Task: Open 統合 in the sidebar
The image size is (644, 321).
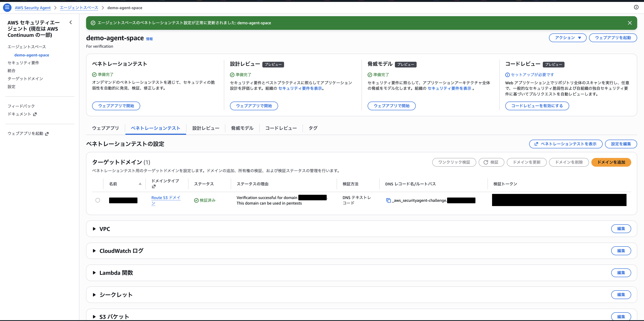Action: pos(12,71)
